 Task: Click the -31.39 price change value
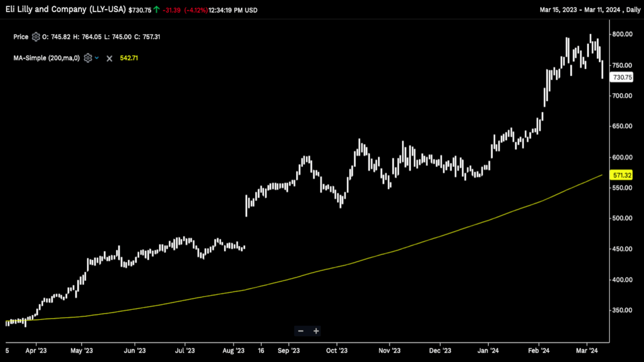(x=172, y=10)
